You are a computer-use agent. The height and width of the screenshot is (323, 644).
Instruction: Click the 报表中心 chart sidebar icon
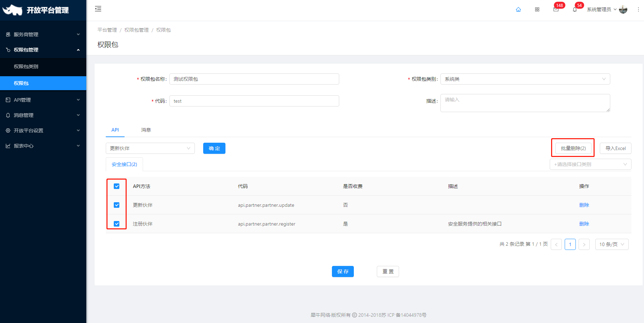[x=8, y=146]
